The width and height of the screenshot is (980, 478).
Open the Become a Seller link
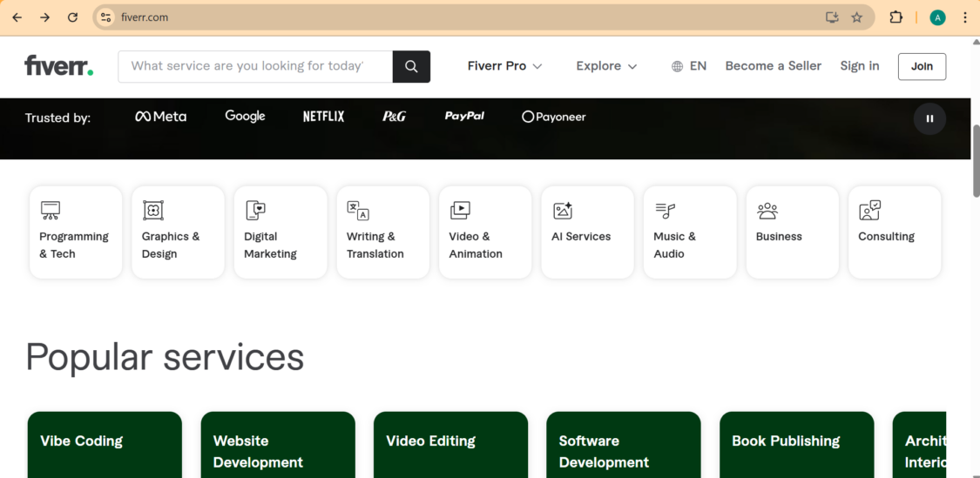[774, 66]
